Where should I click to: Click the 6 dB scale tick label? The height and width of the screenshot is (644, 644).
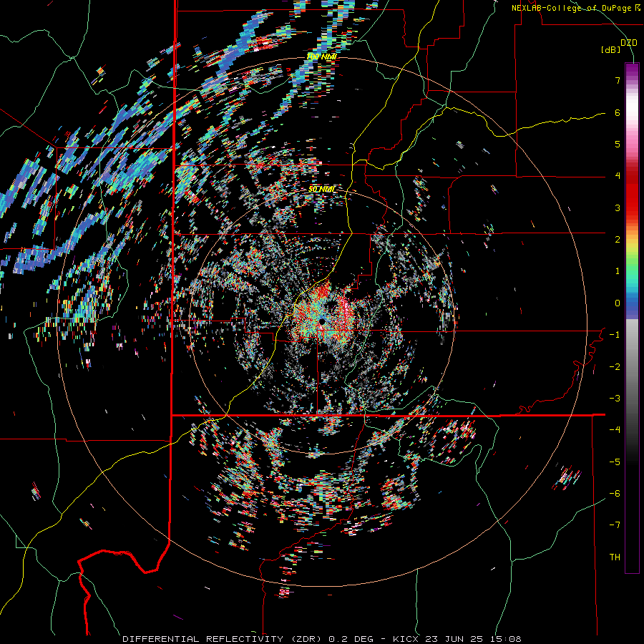(618, 112)
